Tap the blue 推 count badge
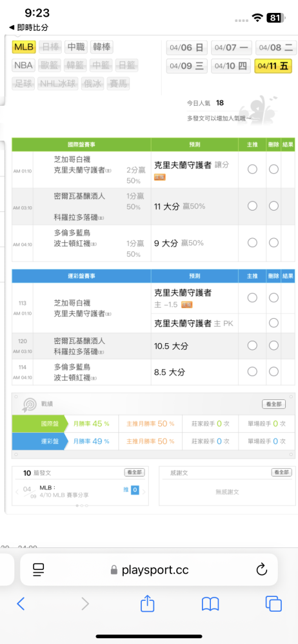Screen dimensions: 298x644 click(x=135, y=489)
